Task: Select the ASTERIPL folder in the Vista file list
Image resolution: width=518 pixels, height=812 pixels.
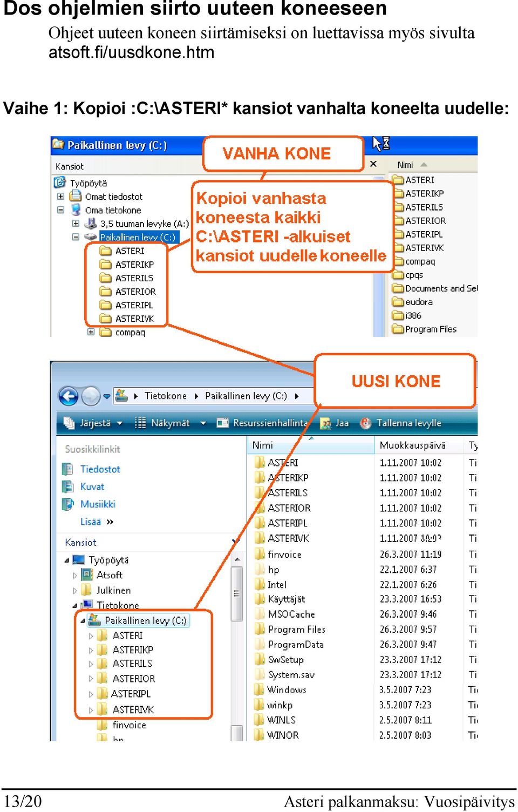Action: point(287,523)
